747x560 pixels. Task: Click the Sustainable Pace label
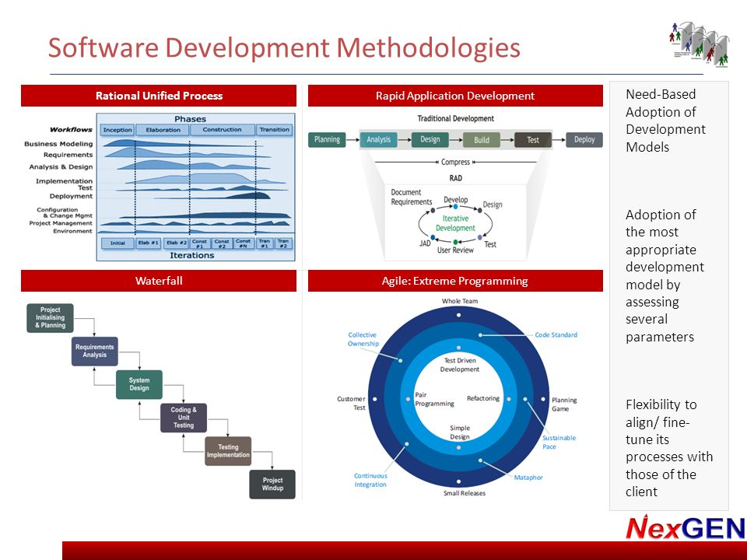[x=559, y=442]
